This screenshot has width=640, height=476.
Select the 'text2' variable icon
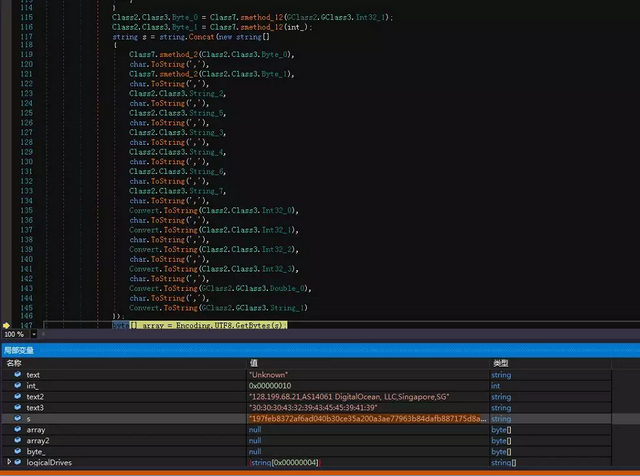click(18, 396)
